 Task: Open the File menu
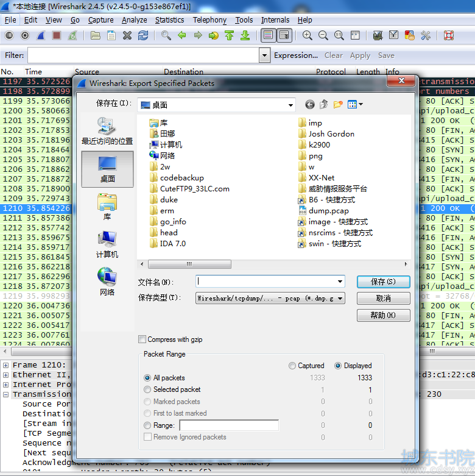tap(10, 20)
